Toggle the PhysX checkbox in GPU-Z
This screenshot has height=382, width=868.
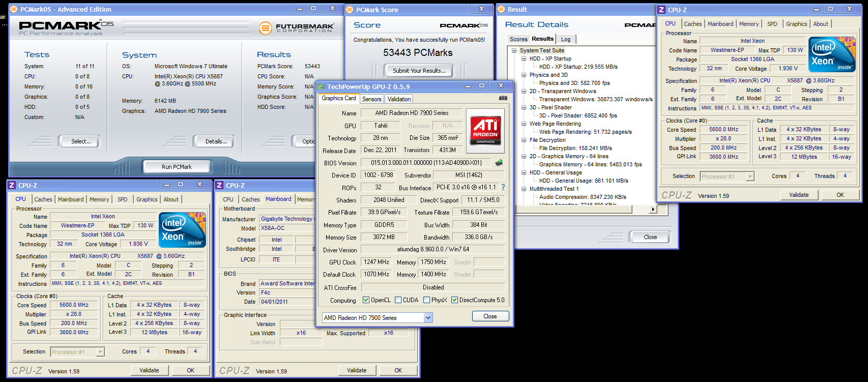(x=427, y=300)
